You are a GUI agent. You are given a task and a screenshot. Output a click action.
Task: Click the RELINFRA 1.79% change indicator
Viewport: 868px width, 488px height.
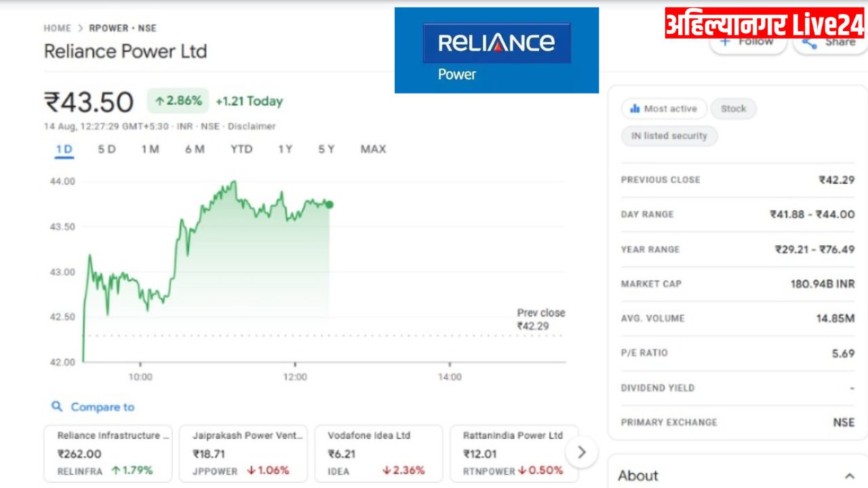pos(132,470)
